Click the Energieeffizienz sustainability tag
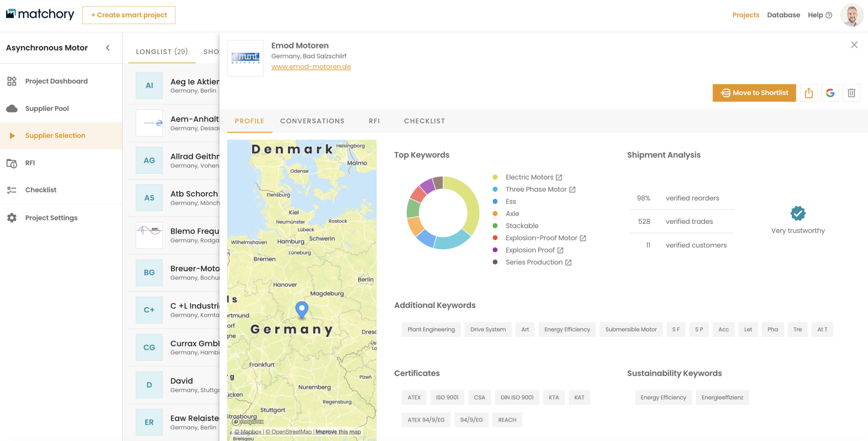 (722, 398)
